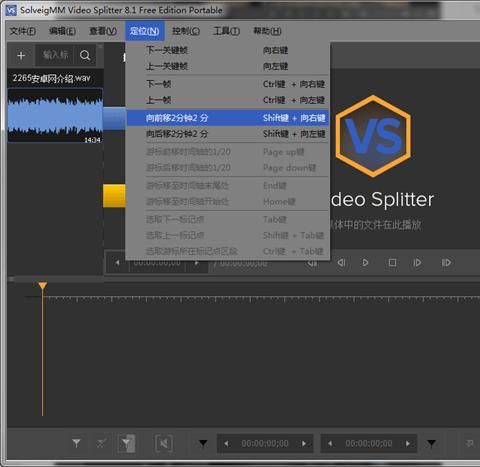This screenshot has width=480, height=467.
Task: Click the Page down shortcut menu row
Action: [228, 168]
